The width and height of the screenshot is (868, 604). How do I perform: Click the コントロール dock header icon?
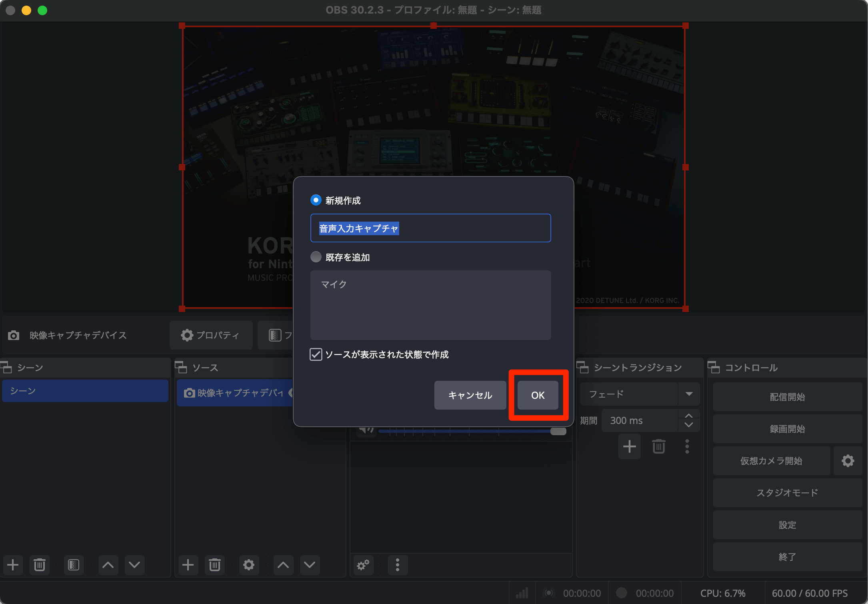click(x=714, y=367)
